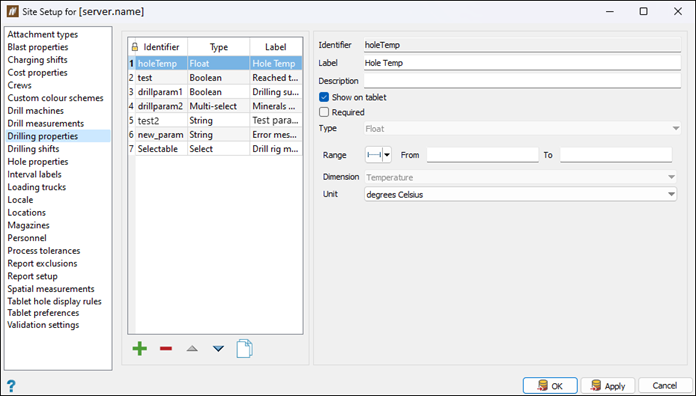Go to Crews section
This screenshot has height=396, width=696.
coord(20,85)
